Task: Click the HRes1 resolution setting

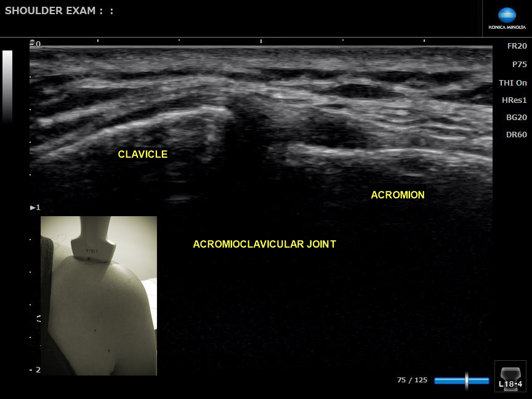Action: coord(515,100)
